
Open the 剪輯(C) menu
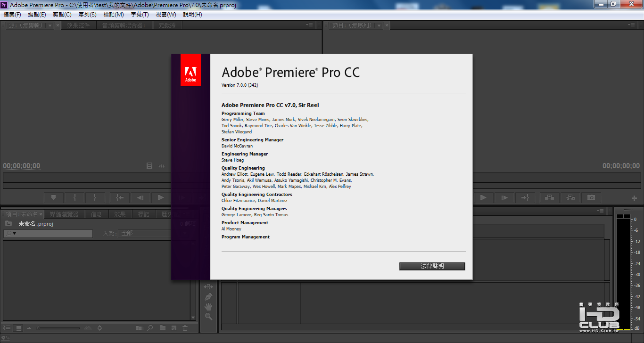point(62,15)
